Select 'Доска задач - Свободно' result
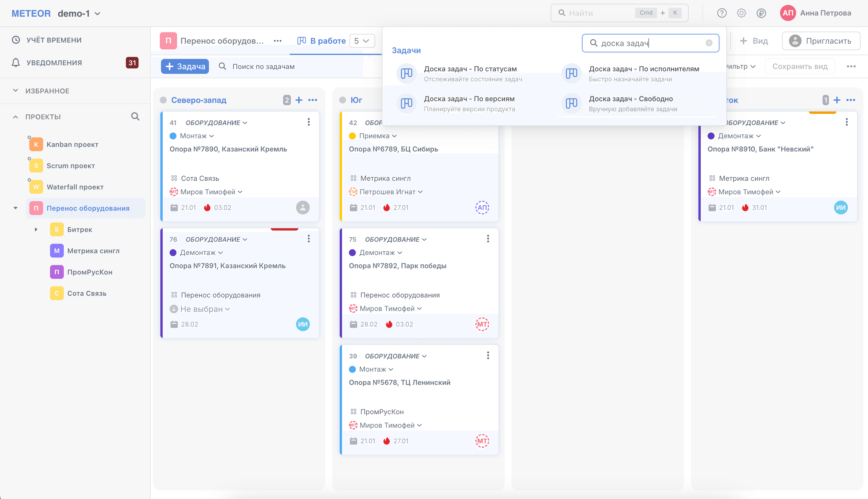The image size is (868, 499). pos(636,103)
